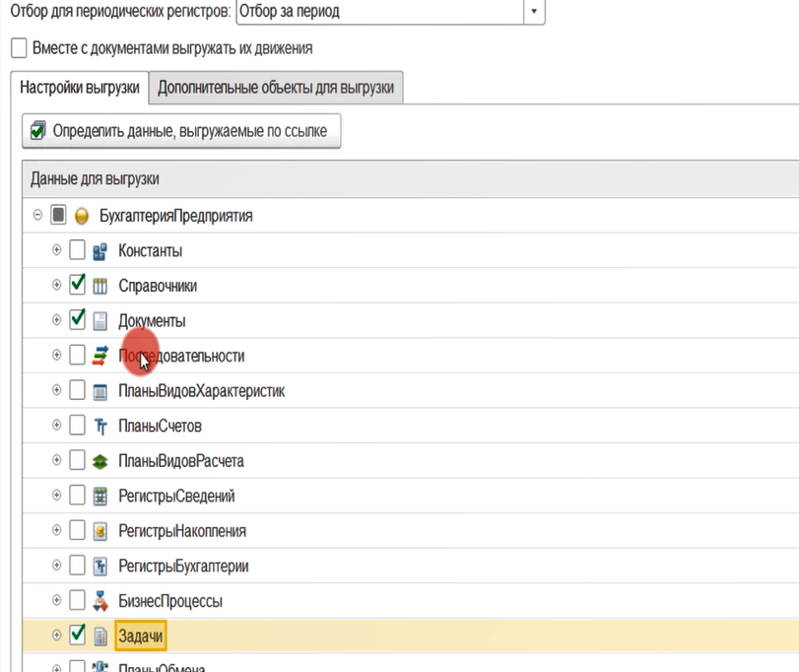The height and width of the screenshot is (672, 799).
Task: Click the ПланыВидовХарактеристик icon
Action: [100, 391]
